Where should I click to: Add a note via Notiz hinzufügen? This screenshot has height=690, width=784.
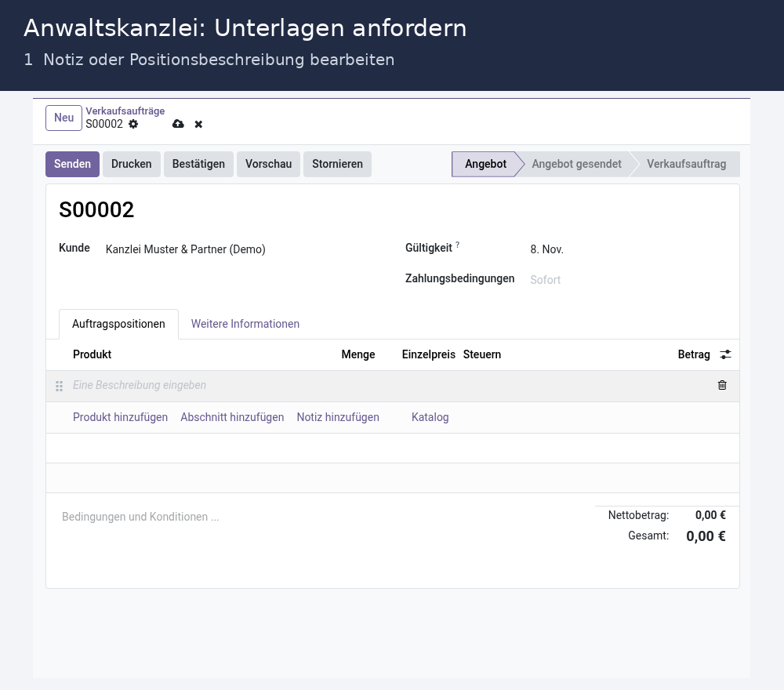(x=338, y=417)
